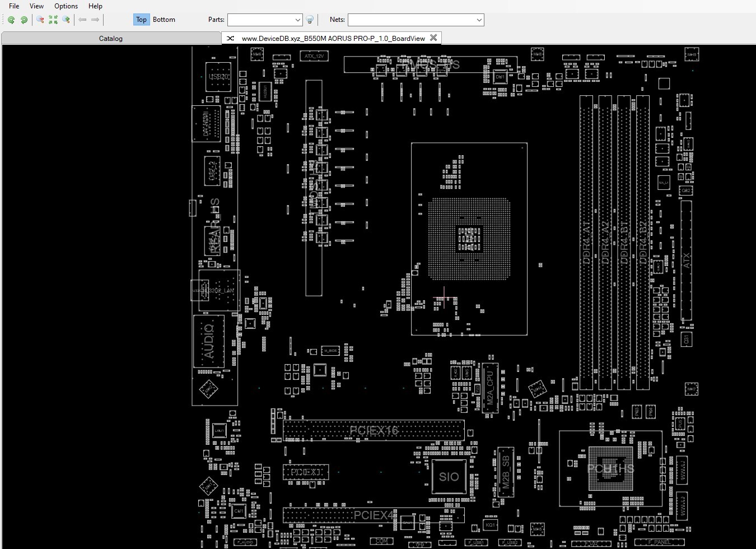
Task: Open the File menu
Action: (14, 6)
